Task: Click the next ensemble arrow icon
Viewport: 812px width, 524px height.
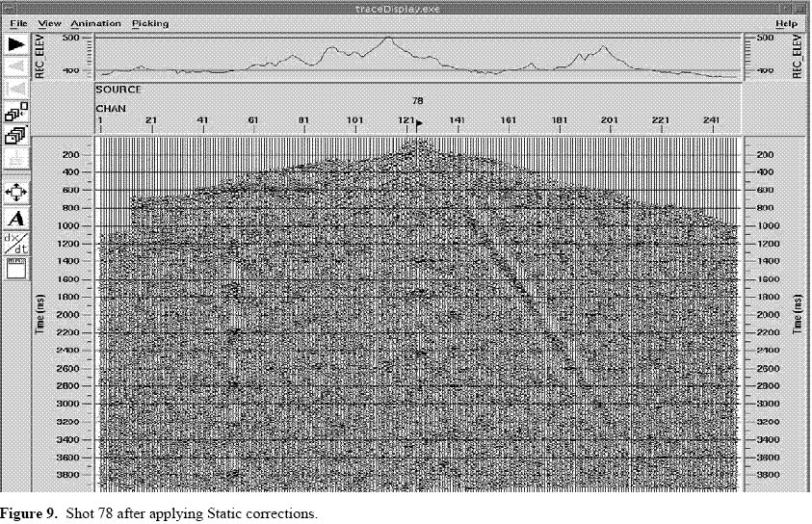Action: point(17,44)
